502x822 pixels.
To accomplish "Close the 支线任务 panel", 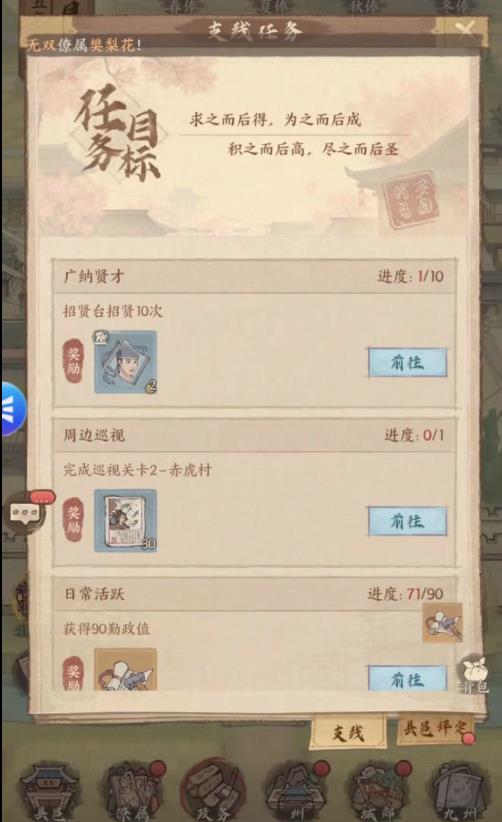I will pyautogui.click(x=464, y=28).
